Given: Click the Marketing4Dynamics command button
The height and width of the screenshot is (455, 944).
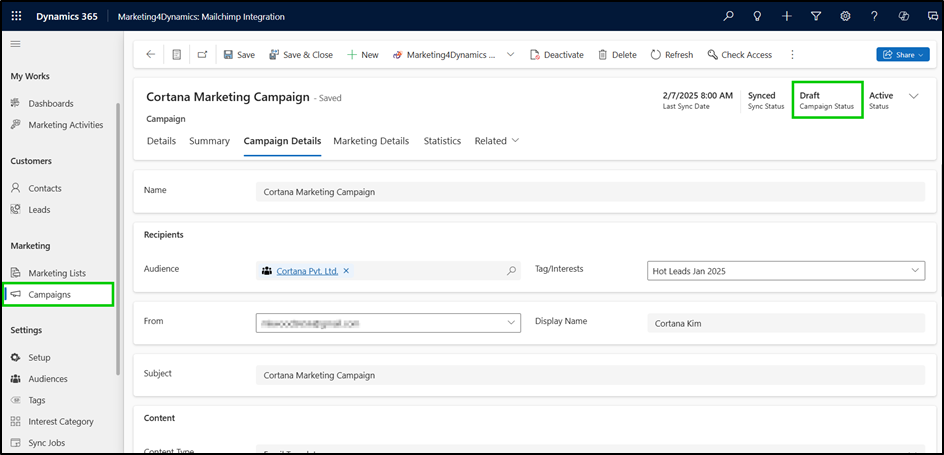Looking at the screenshot, I should coord(444,55).
